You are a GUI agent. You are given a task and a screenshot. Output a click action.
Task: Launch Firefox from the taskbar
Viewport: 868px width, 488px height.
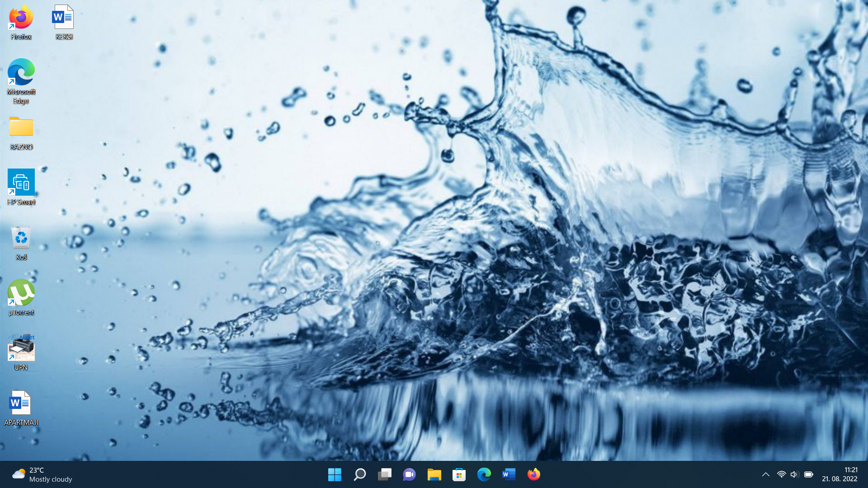point(533,474)
